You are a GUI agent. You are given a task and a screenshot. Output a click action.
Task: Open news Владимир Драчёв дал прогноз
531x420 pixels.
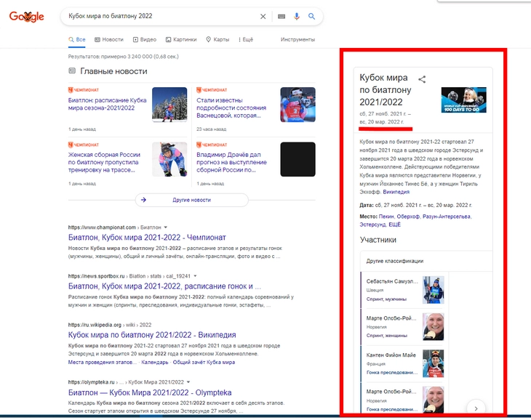[x=231, y=162]
